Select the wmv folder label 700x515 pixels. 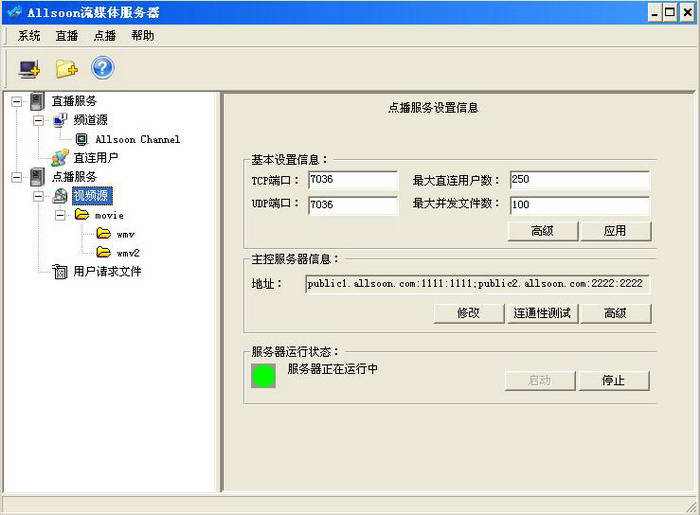[x=125, y=234]
